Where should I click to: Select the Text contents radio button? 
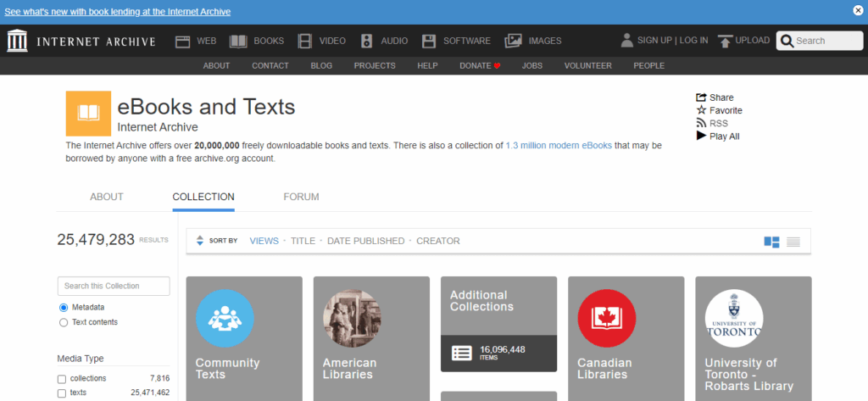(x=64, y=322)
